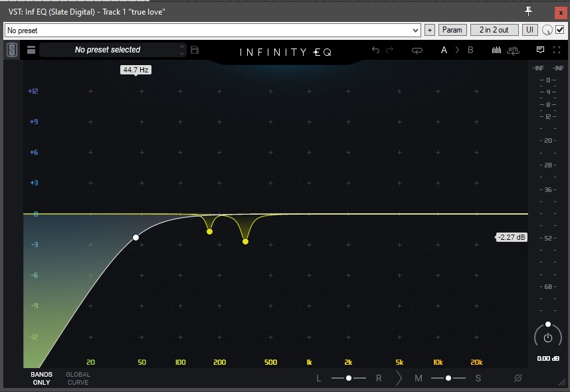Toggle the output power button
Screen dimensions: 570x392
[x=548, y=338]
